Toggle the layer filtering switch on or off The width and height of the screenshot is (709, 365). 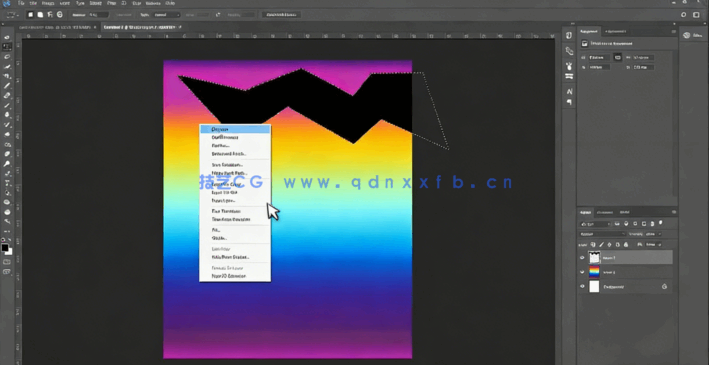[661, 222]
